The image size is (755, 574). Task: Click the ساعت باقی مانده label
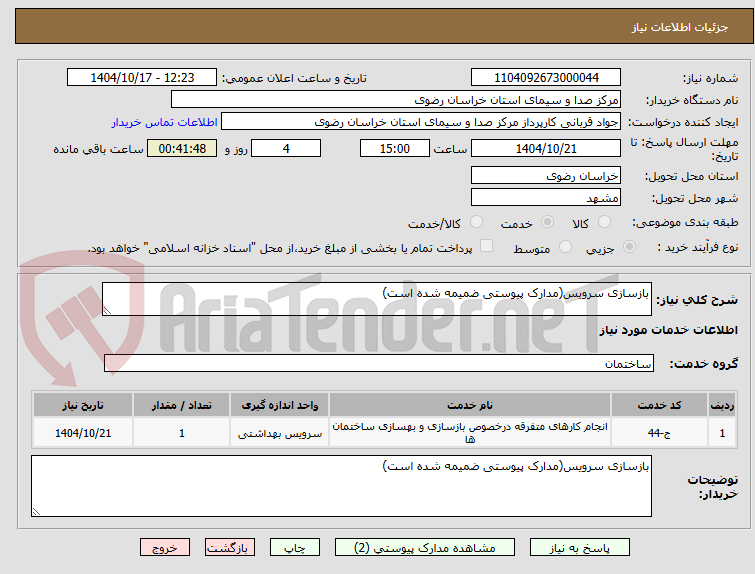(x=98, y=149)
